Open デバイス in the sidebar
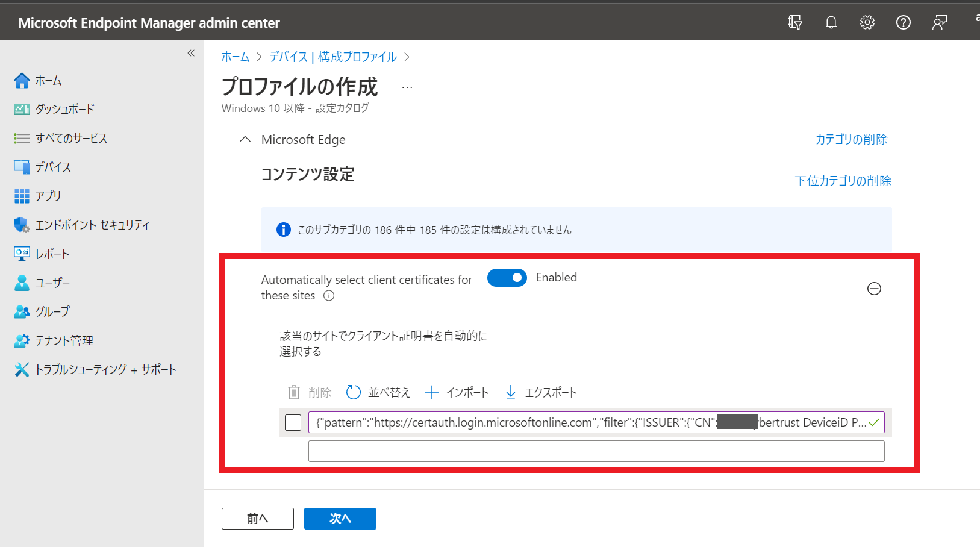The image size is (980, 547). (53, 167)
